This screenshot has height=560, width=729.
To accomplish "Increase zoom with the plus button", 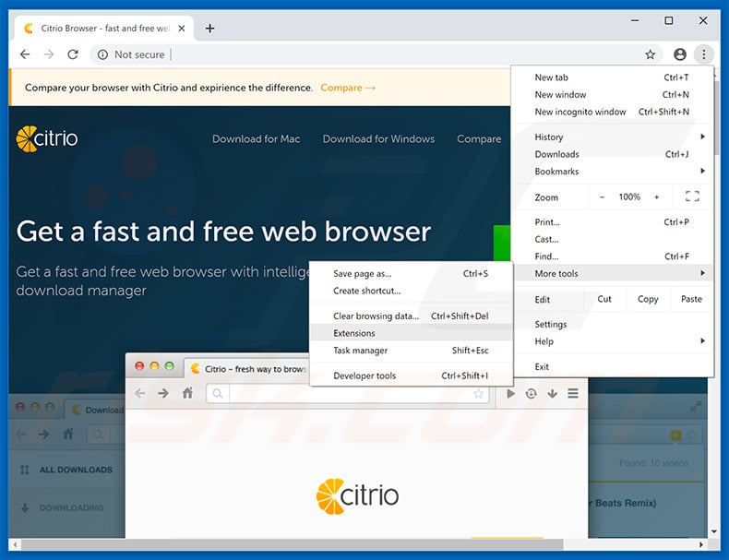I will coord(656,197).
